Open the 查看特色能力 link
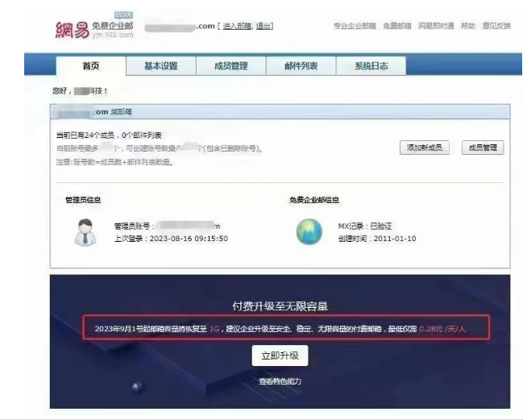This screenshot has height=420, width=523. 280,381
